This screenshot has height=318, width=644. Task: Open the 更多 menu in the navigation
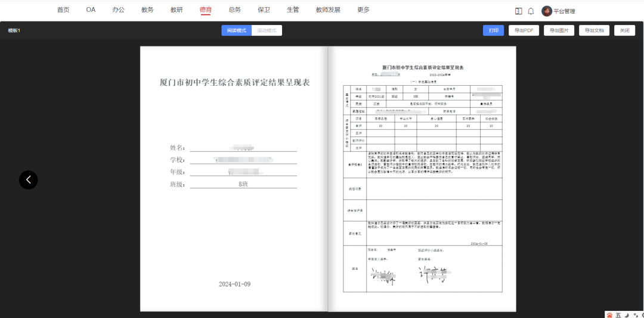(363, 10)
